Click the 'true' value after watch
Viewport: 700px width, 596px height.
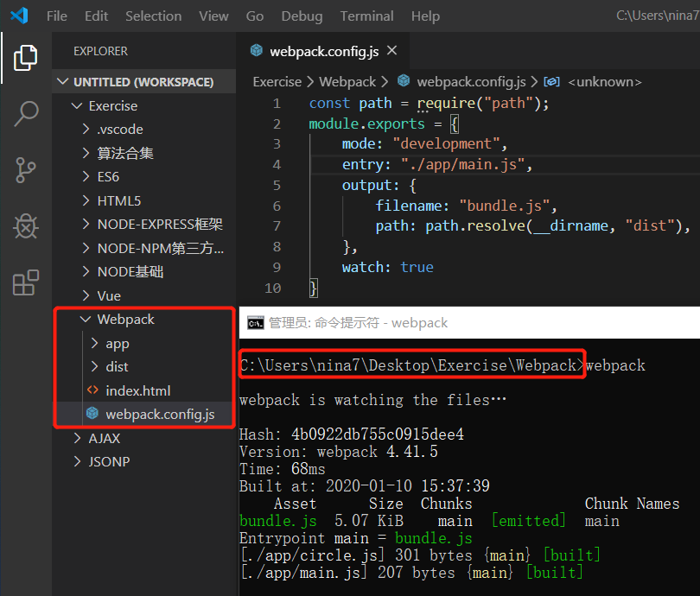[417, 267]
